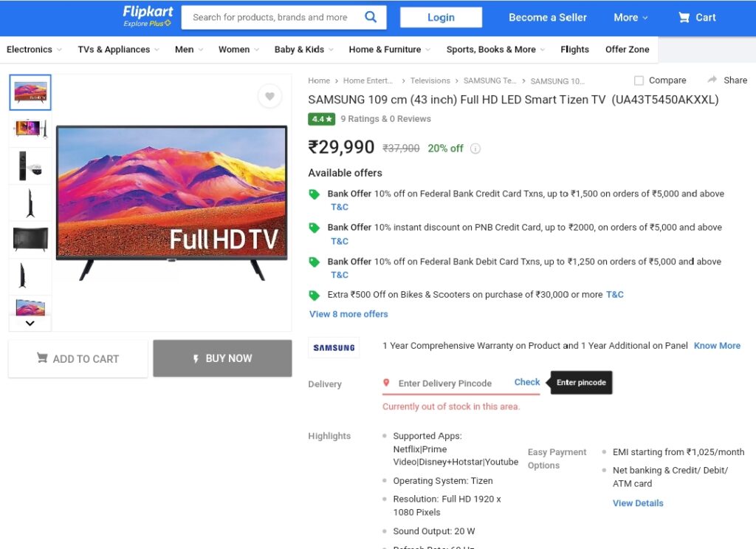756x549 pixels.
Task: Click the ADD TO CART button
Action: 78,358
